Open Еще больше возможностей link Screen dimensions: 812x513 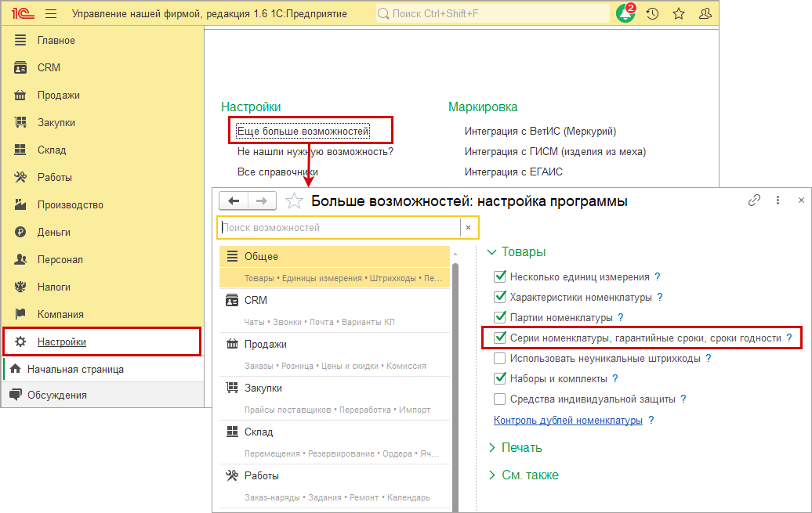coord(303,132)
